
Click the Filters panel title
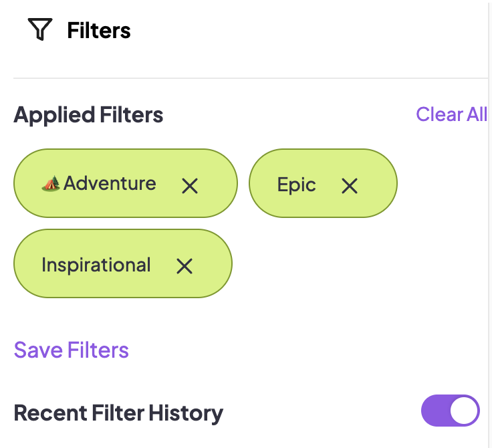(x=99, y=30)
